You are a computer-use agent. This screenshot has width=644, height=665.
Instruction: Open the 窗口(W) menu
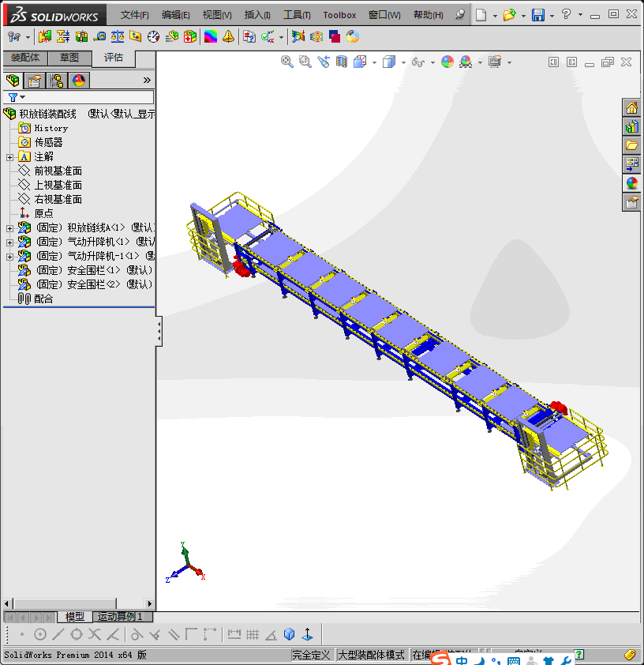coord(384,15)
